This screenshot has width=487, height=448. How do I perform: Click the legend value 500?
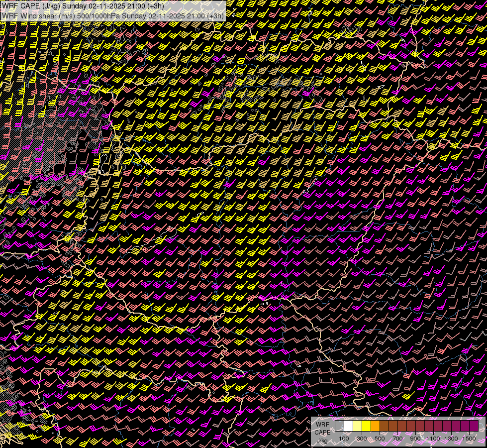(380, 439)
